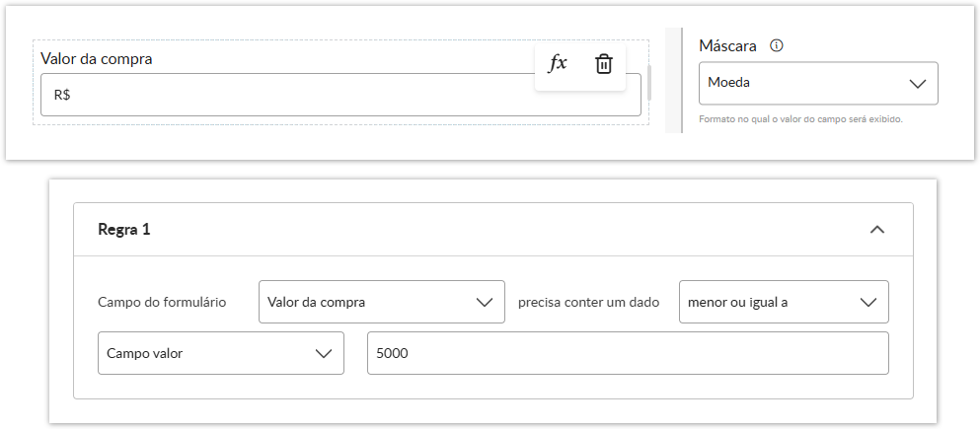Click the 'precisa conter um dado' text
This screenshot has width=980, height=430.
[588, 302]
